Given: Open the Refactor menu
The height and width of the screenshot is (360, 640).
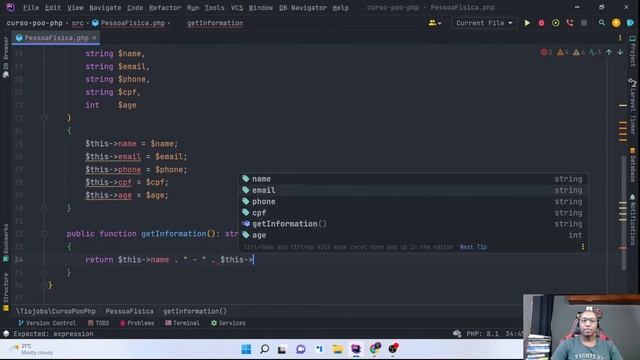Looking at the screenshot, I should click(165, 7).
